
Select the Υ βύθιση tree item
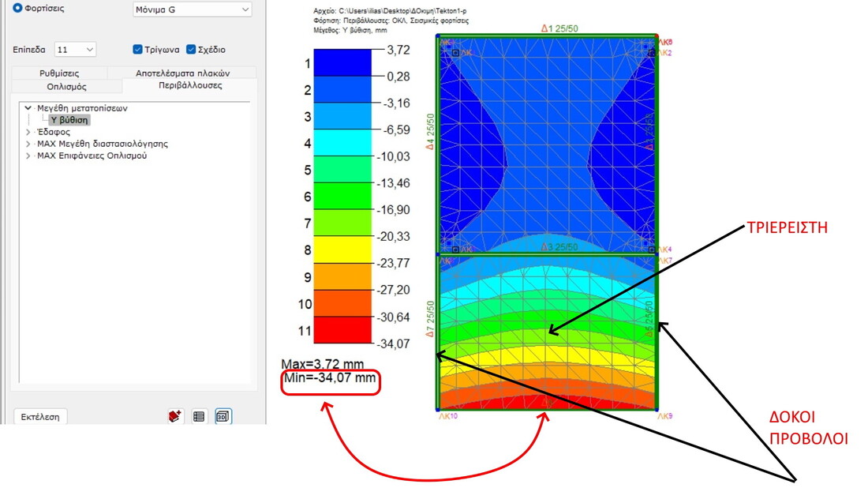(69, 120)
